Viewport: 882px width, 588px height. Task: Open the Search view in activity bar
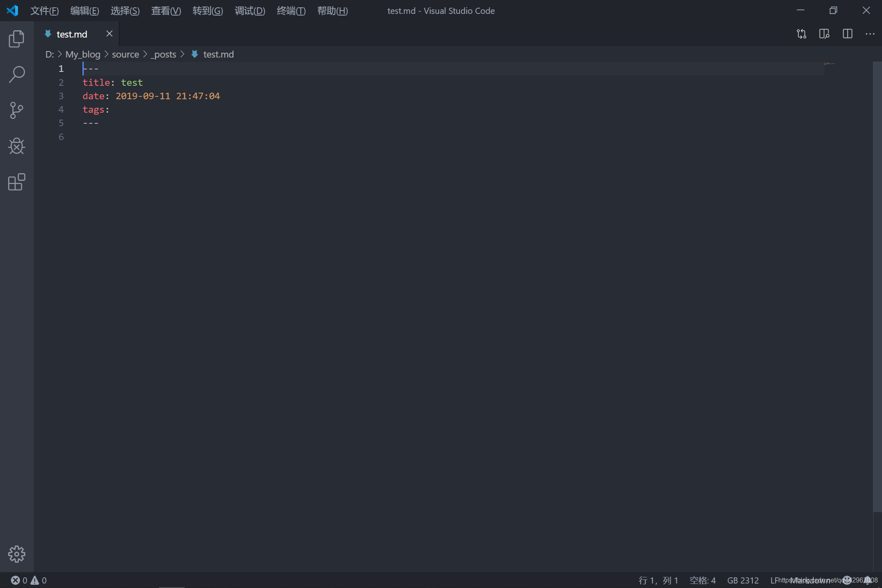pos(17,74)
